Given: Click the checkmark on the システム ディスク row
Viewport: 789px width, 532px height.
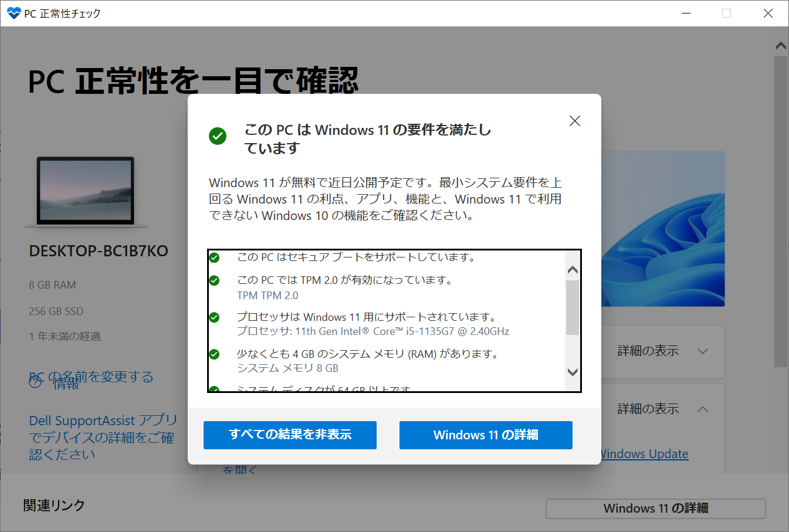Looking at the screenshot, I should [x=215, y=389].
